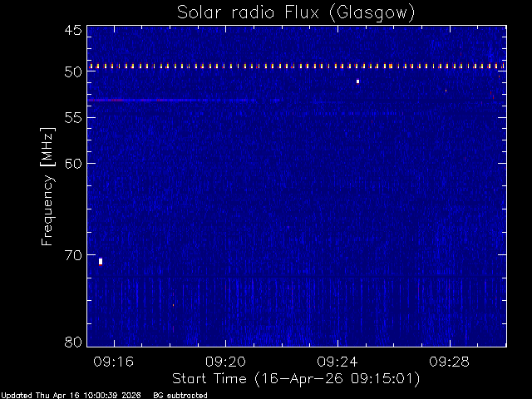
Task: Click the white spot near 51 MHz
Action: click(x=357, y=81)
